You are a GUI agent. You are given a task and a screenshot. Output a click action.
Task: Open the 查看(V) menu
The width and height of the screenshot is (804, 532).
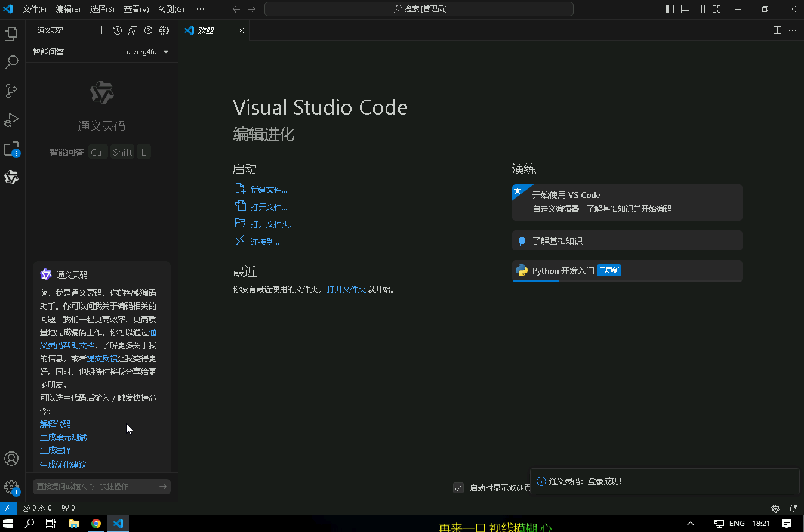click(x=137, y=9)
